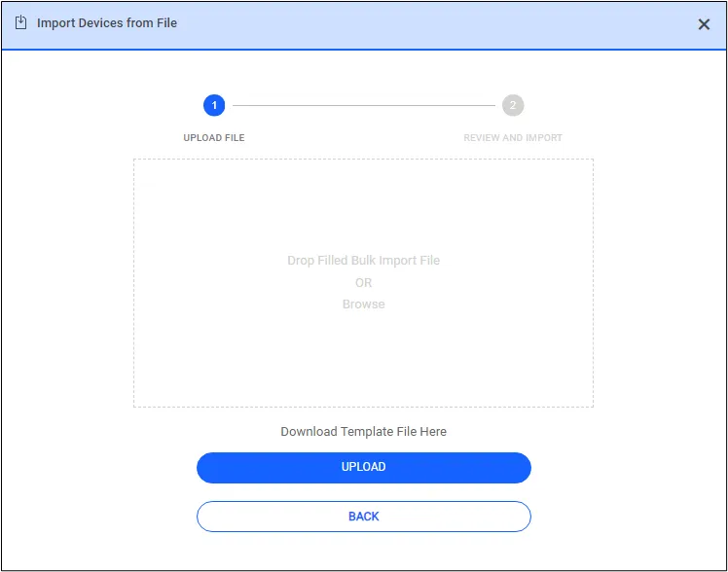Click the import file icon in title bar
The width and height of the screenshot is (728, 572).
click(20, 22)
